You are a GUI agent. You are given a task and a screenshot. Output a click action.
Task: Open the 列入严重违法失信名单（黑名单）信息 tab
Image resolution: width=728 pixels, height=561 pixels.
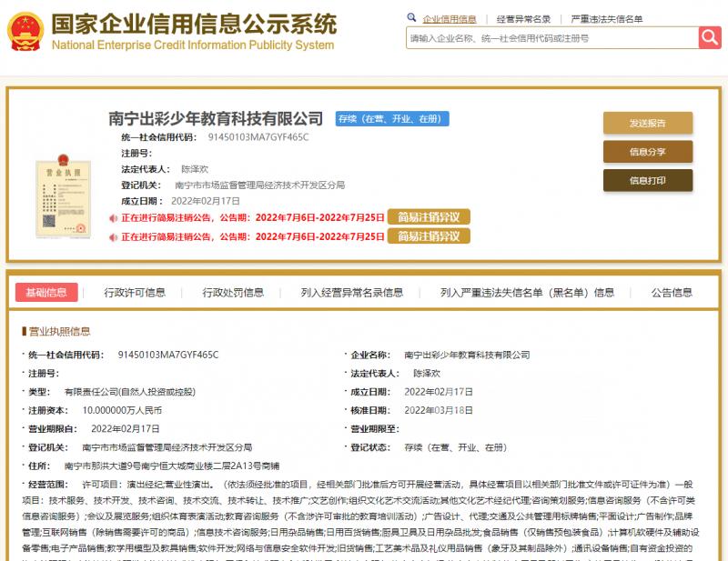click(528, 293)
